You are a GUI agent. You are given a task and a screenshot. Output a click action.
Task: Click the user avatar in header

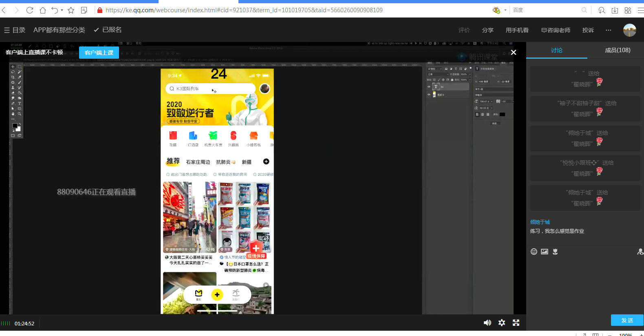[x=629, y=30]
